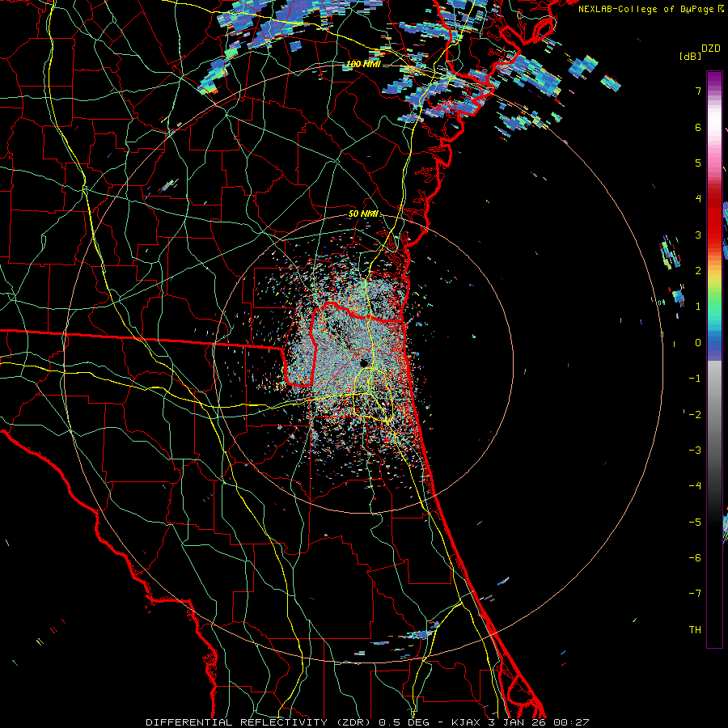
Task: Click the -6 value on the color scale
Action: (x=695, y=558)
